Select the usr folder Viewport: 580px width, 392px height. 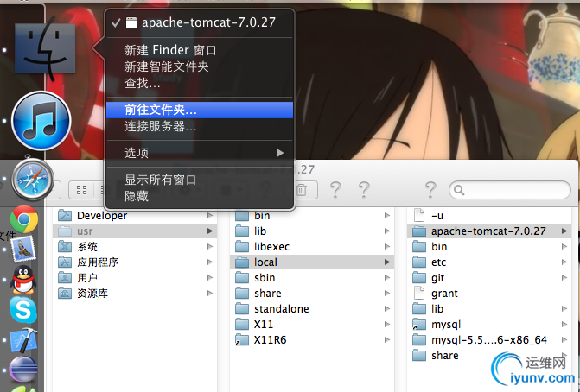tap(135, 231)
